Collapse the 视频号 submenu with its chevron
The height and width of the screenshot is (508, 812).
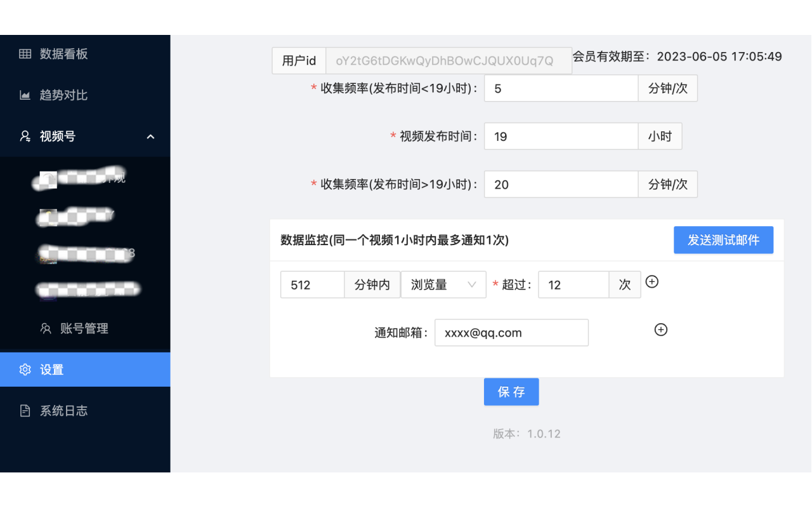[150, 136]
